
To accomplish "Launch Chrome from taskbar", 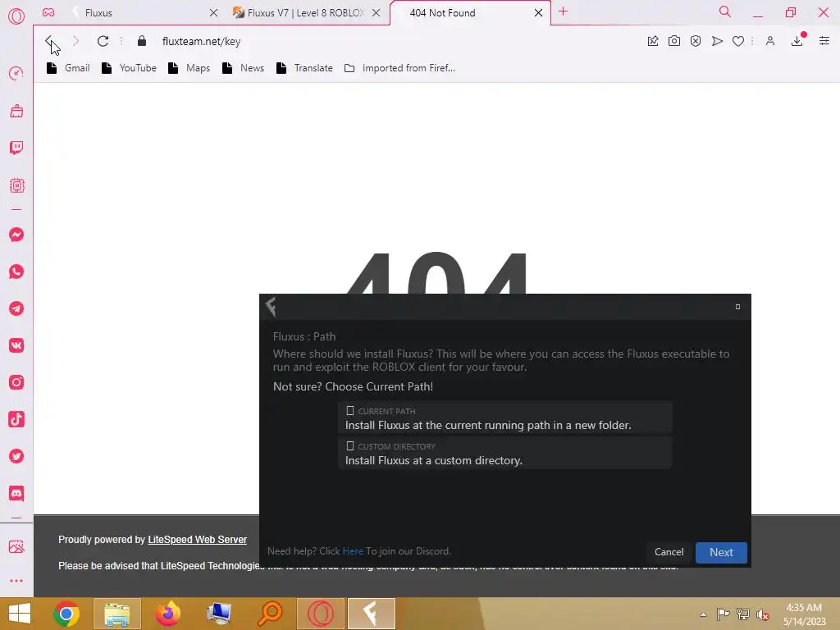I will point(66,614).
